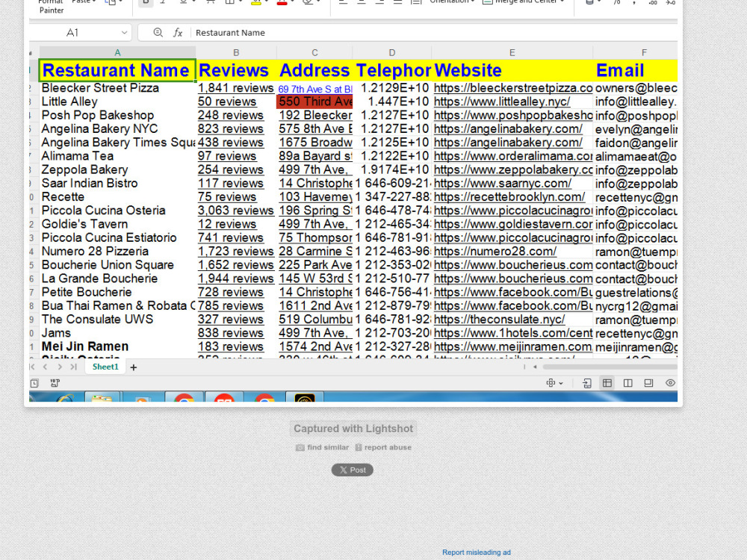Select the Posh Pop Bakeshop cell

[117, 115]
